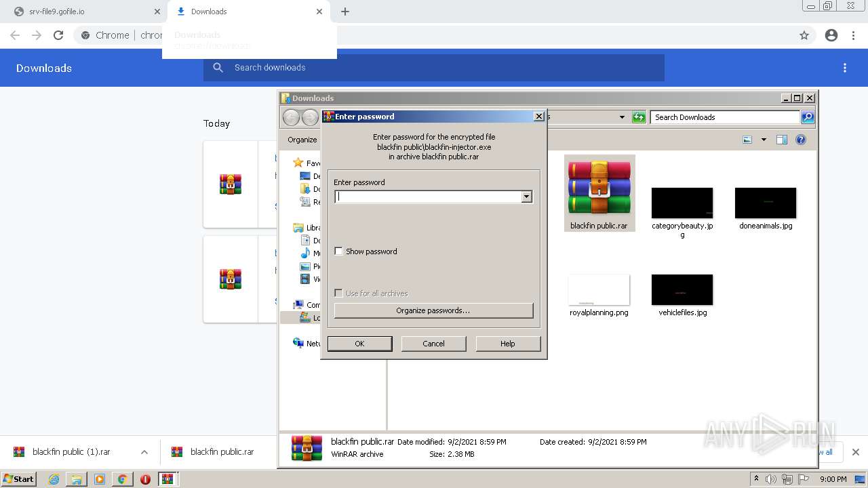Screen dimensions: 868x488
Task: Expand view options dropdown arrow in Explorer
Action: 764,140
